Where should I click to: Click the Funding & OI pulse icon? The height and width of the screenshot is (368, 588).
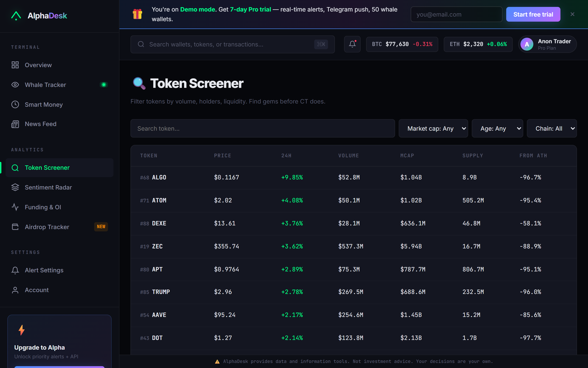[15, 207]
